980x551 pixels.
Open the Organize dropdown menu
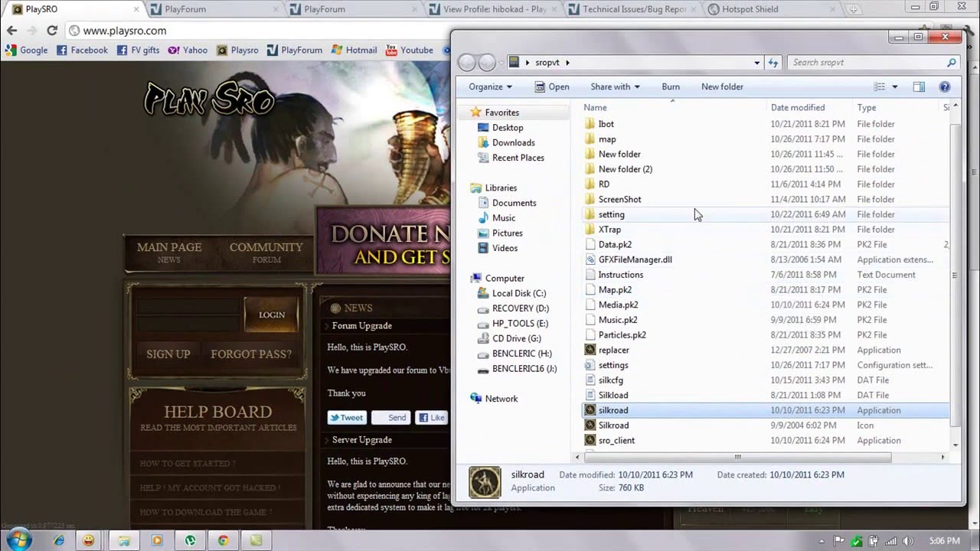[x=490, y=86]
